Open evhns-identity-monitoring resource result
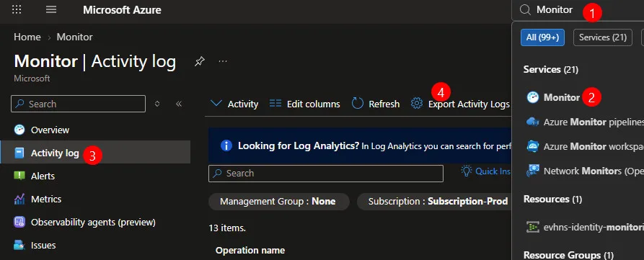This screenshot has height=260, width=644. coord(594,227)
